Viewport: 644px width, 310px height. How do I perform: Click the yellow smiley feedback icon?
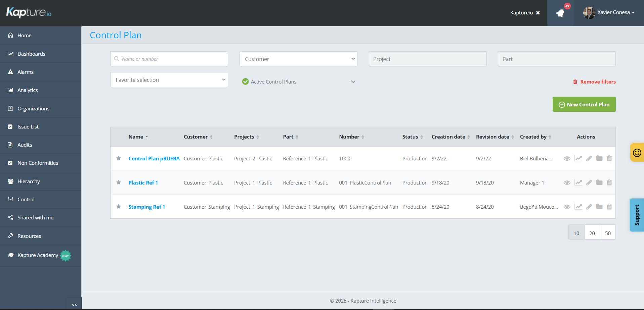click(637, 153)
